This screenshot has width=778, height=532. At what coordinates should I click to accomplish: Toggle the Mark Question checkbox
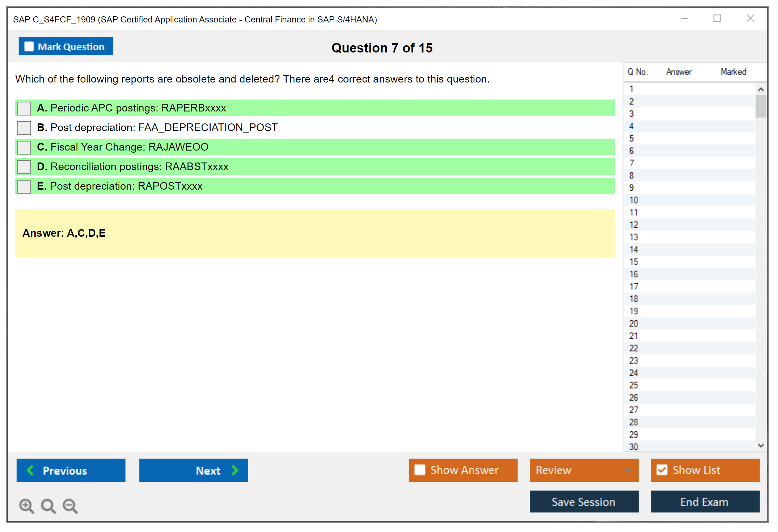29,47
